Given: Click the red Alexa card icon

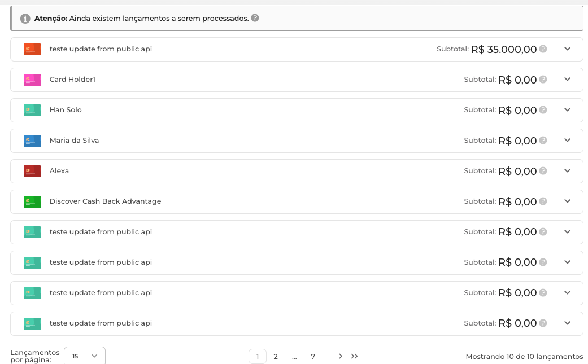Looking at the screenshot, I should [x=32, y=172].
